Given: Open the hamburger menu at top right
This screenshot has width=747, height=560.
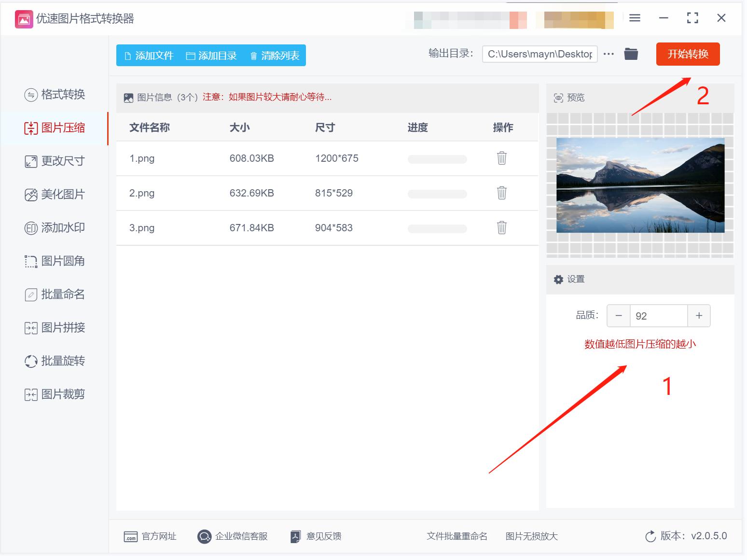Looking at the screenshot, I should click(635, 18).
